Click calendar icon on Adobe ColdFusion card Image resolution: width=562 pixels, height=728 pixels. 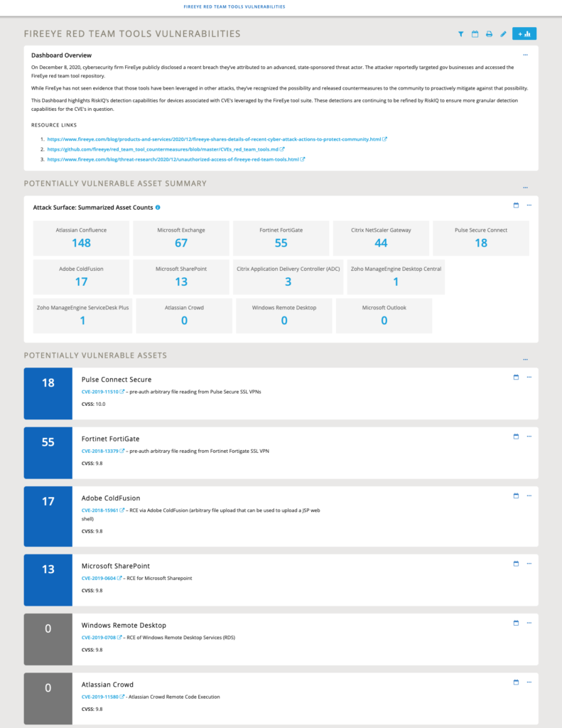pos(516,496)
